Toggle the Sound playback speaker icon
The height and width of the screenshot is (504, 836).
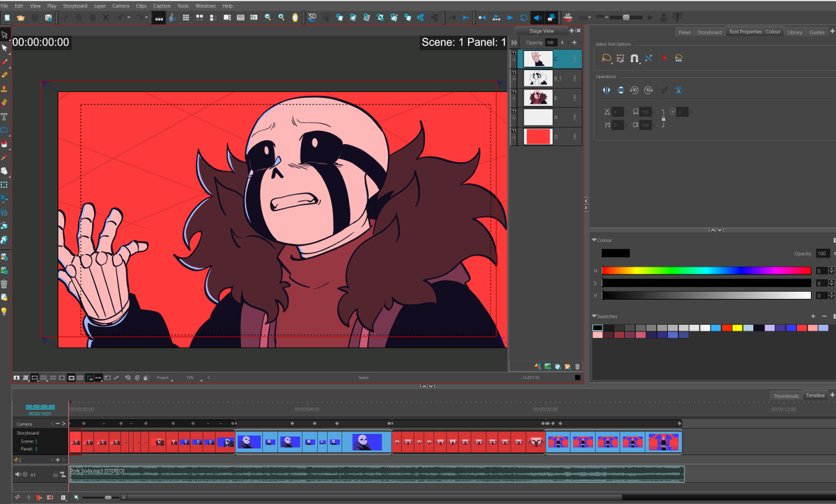coord(537,17)
